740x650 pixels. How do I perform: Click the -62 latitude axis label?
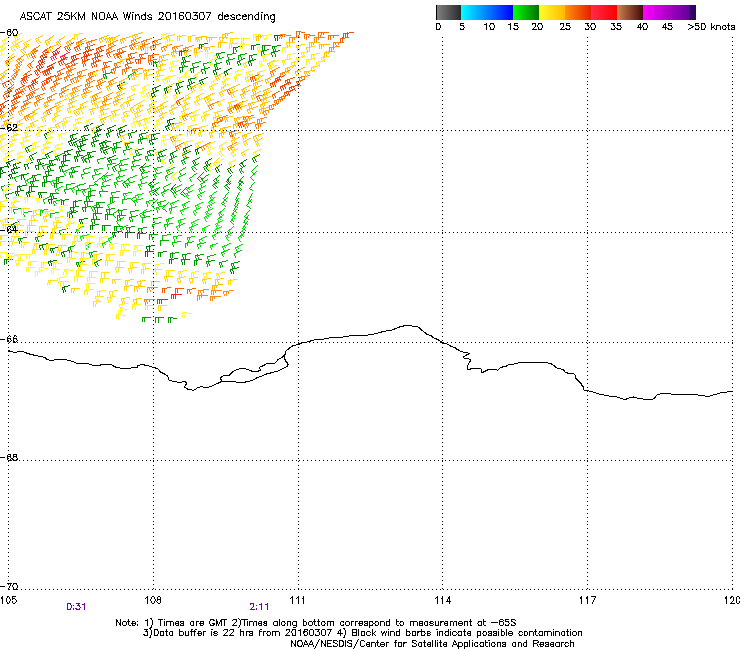coord(9,127)
